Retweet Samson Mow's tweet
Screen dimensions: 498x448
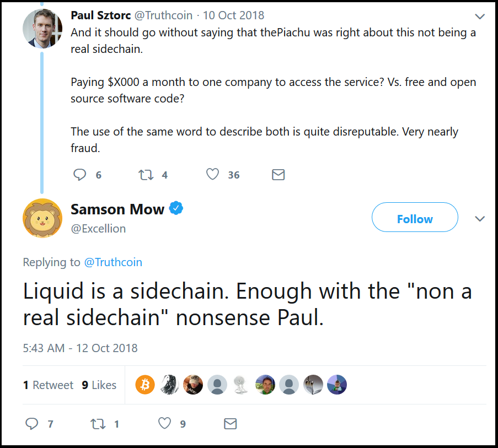(98, 424)
